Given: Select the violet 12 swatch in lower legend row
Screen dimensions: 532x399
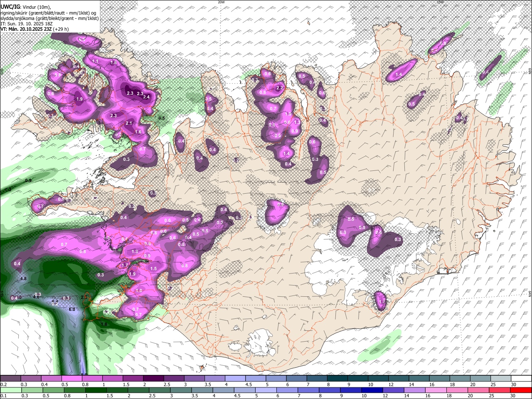Looking at the screenshot, I should 393,390.
